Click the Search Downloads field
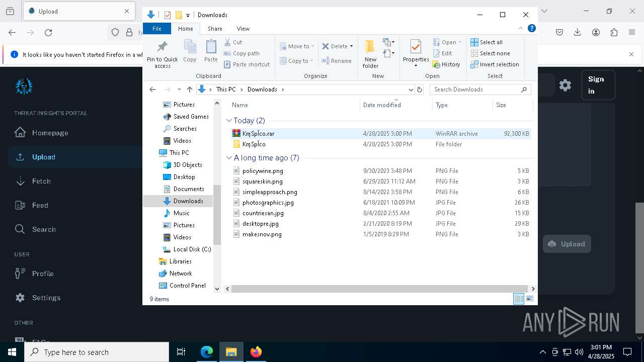The image size is (644, 362). tap(480, 89)
